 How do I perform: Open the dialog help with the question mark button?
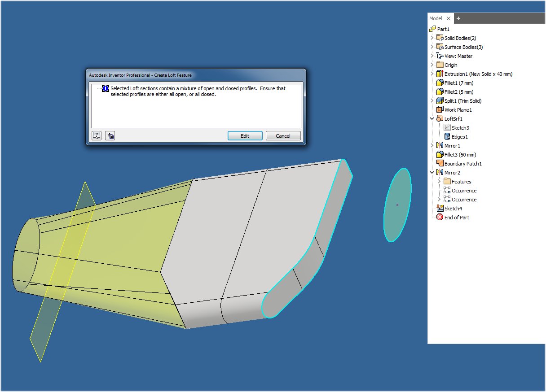coord(97,135)
